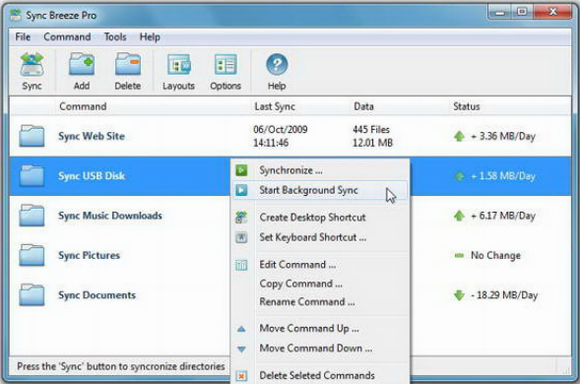Viewport: 580px width, 384px height.
Task: Close the Sync Breeze Pro window
Action: click(553, 12)
